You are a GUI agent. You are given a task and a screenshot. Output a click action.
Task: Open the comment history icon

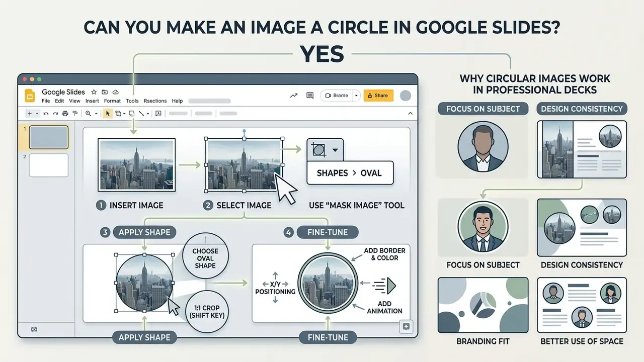tap(310, 96)
